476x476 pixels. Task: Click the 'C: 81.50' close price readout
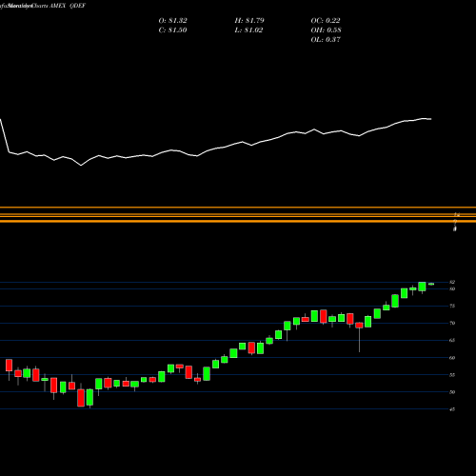pos(172,30)
